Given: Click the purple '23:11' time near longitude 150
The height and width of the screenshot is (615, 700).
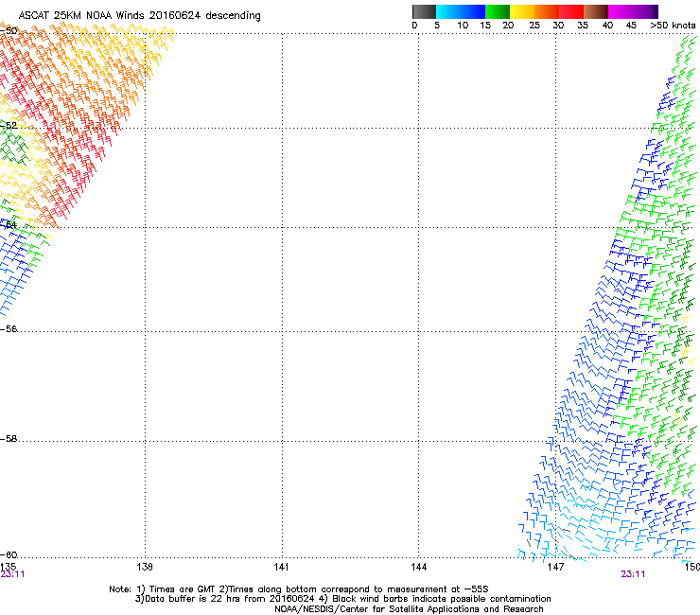Looking at the screenshot, I should click(x=633, y=574).
